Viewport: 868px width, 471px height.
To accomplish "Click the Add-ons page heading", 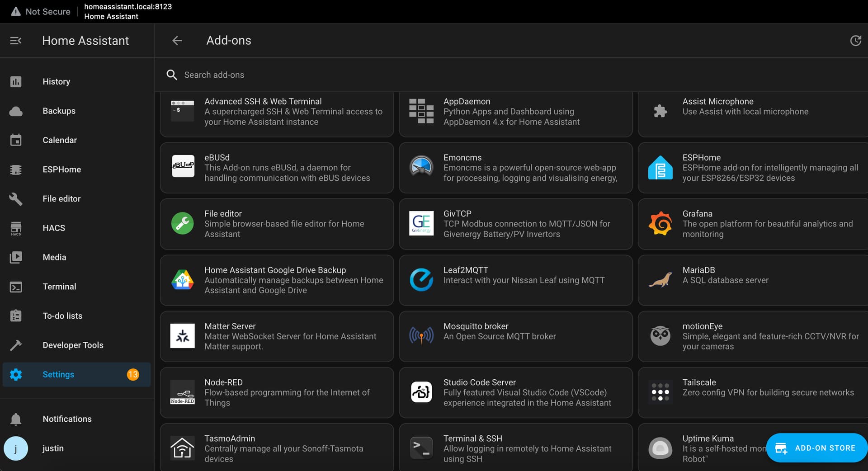I will coord(229,41).
